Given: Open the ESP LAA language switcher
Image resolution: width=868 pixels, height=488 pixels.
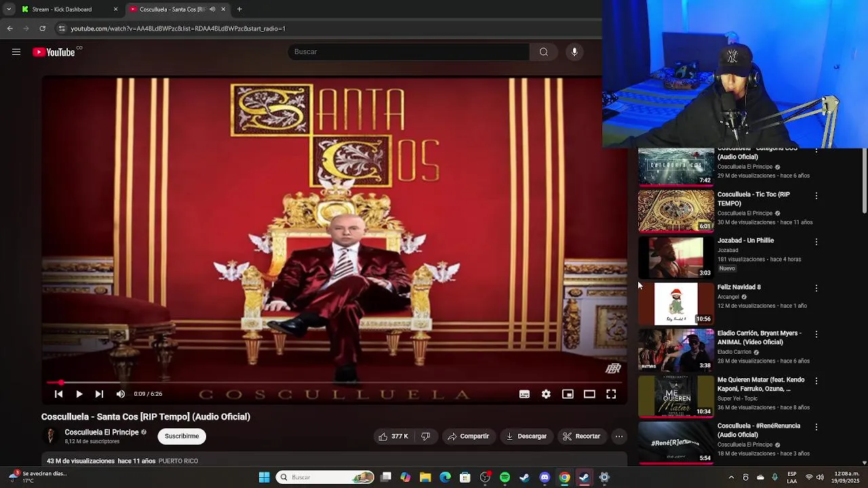Looking at the screenshot, I should (792, 477).
